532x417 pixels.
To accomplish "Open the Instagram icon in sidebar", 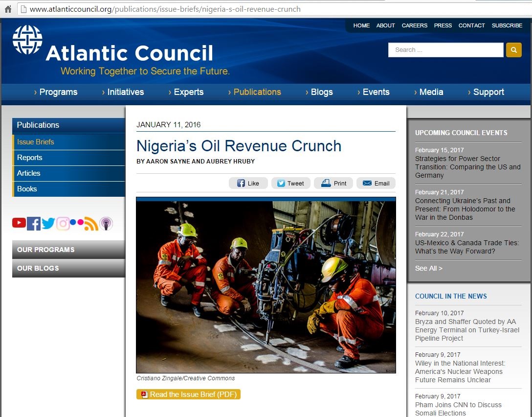I will pyautogui.click(x=63, y=224).
